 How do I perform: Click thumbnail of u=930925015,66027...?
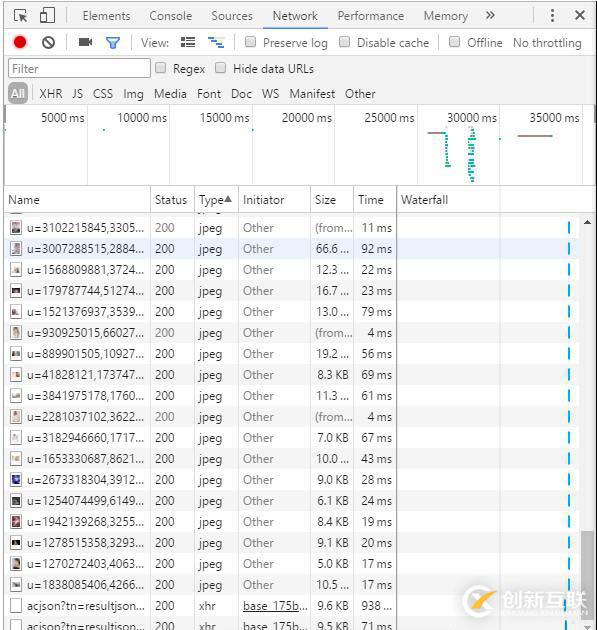16,333
